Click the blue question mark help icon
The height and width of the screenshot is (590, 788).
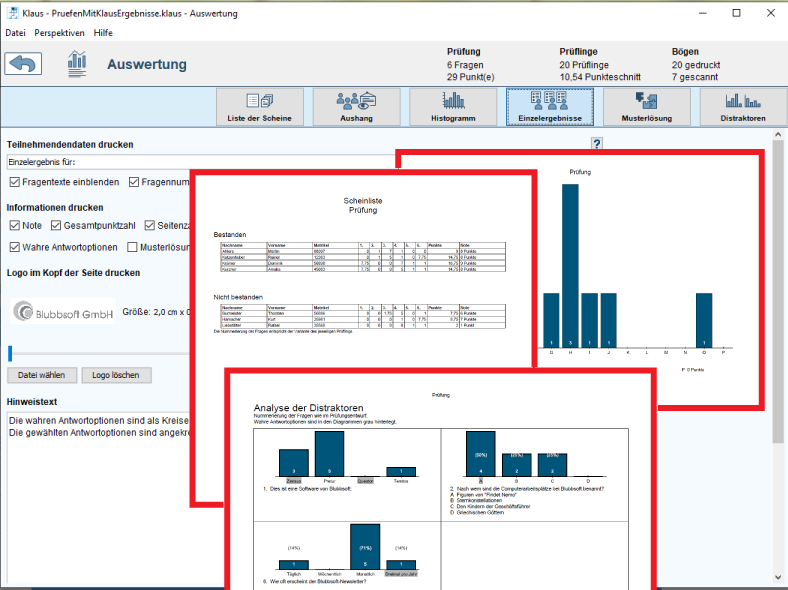[x=597, y=144]
